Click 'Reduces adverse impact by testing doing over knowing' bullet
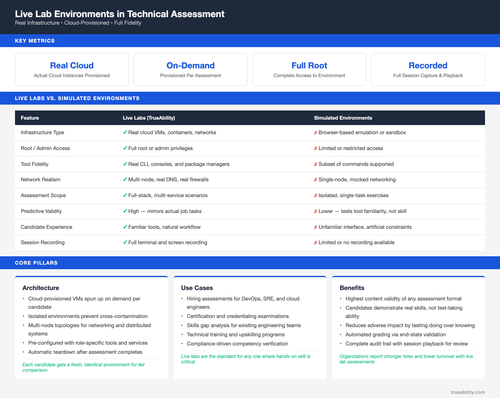 click(410, 325)
